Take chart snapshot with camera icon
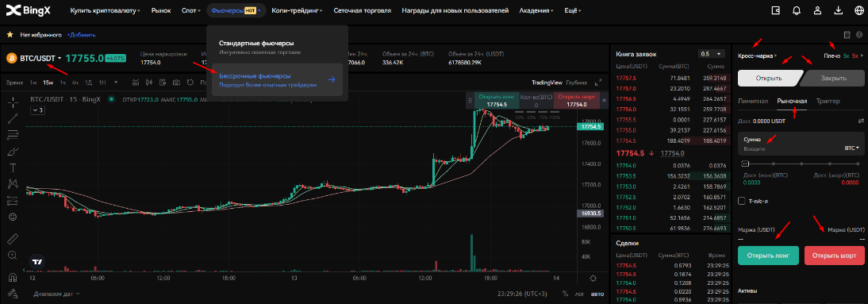 coord(176,82)
